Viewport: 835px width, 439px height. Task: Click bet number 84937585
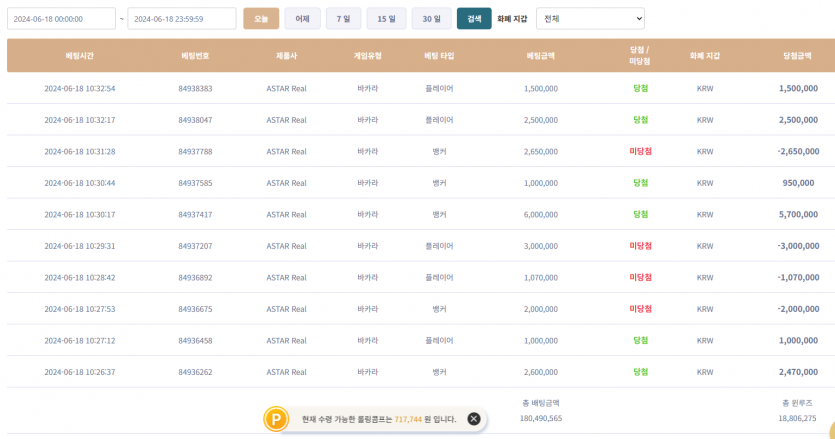pos(195,183)
